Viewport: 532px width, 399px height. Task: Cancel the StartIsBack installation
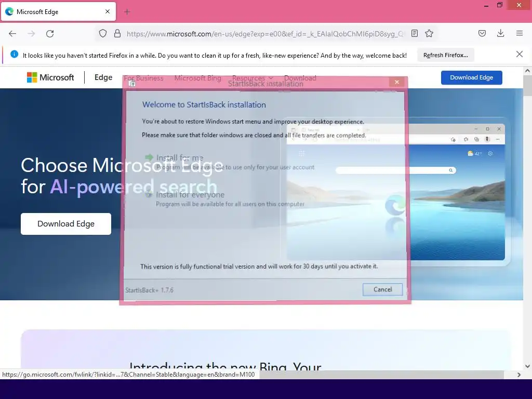coord(382,289)
